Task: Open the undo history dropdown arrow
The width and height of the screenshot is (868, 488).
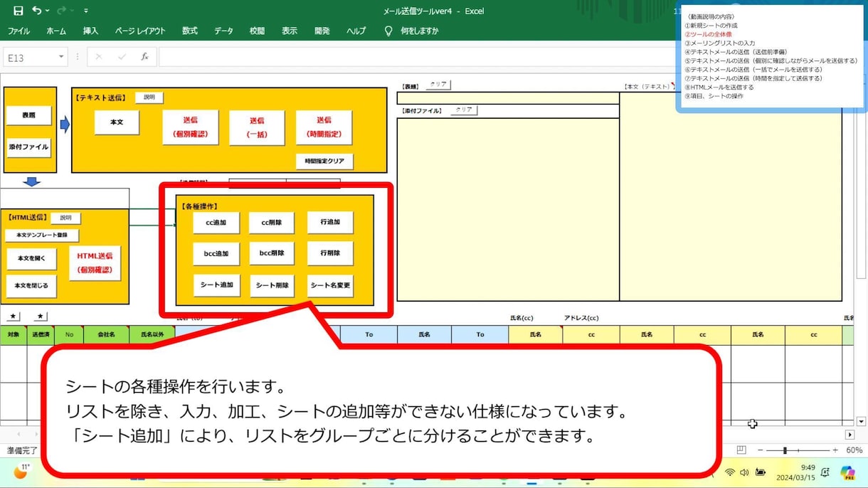Action: click(x=48, y=11)
